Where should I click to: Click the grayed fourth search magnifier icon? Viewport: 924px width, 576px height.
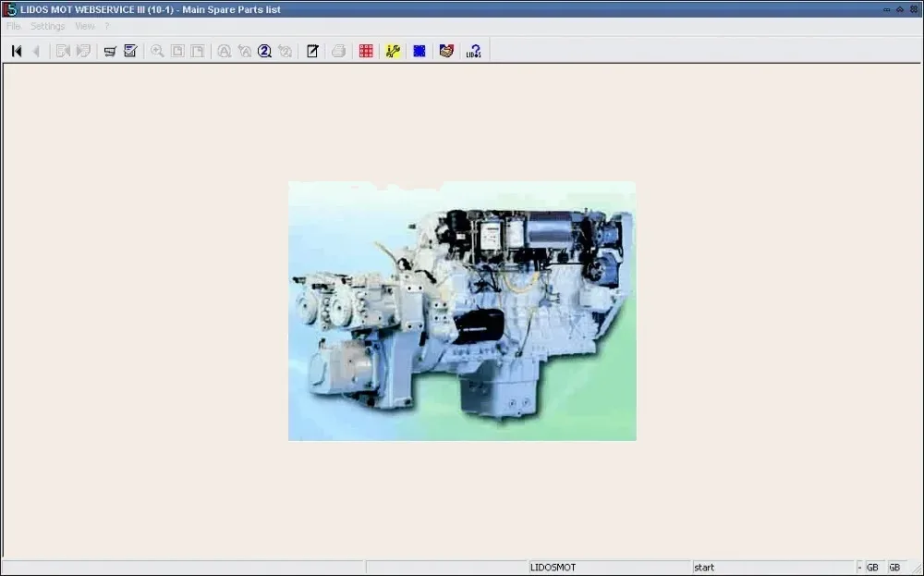285,51
